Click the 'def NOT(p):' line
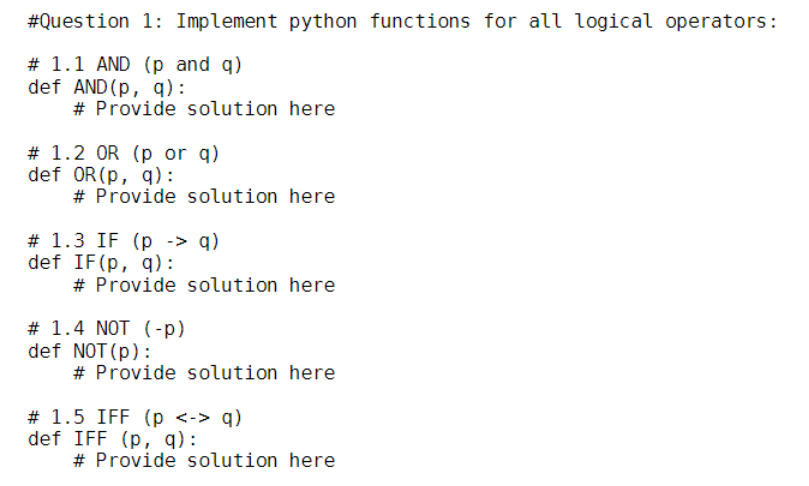Image resolution: width=809 pixels, height=486 pixels. click(90, 351)
